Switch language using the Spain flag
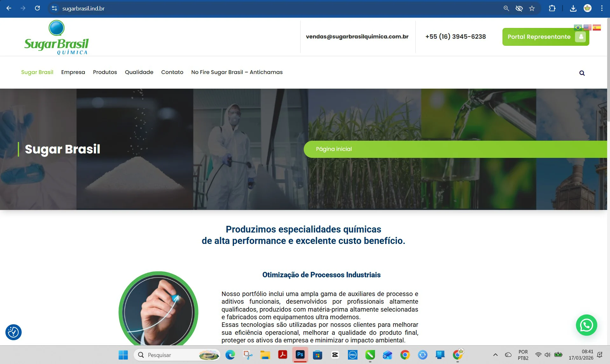This screenshot has height=364, width=610. [x=597, y=28]
